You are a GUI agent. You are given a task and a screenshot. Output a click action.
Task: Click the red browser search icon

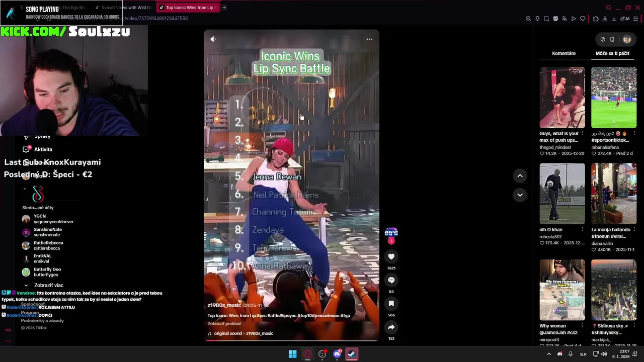click(608, 8)
